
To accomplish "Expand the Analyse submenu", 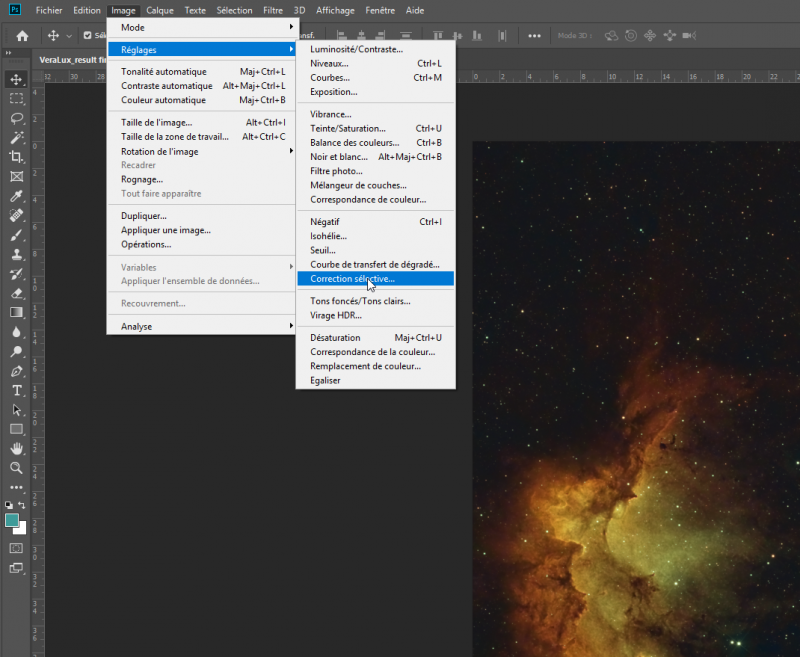I will tap(203, 326).
